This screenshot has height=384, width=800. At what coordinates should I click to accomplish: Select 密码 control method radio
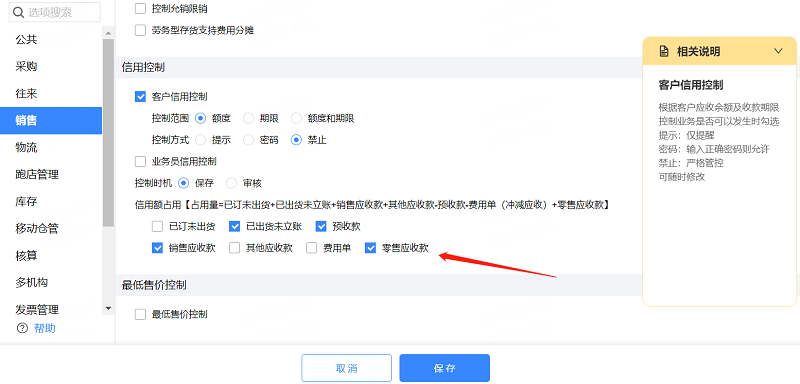click(248, 140)
